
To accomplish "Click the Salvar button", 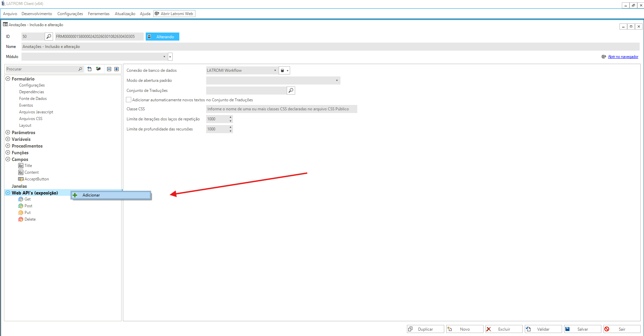I will [582, 329].
